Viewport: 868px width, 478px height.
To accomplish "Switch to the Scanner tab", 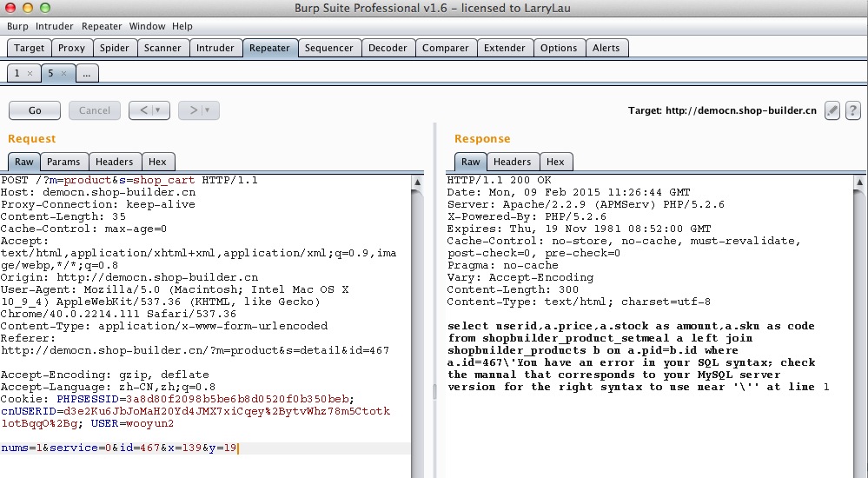I will [162, 48].
